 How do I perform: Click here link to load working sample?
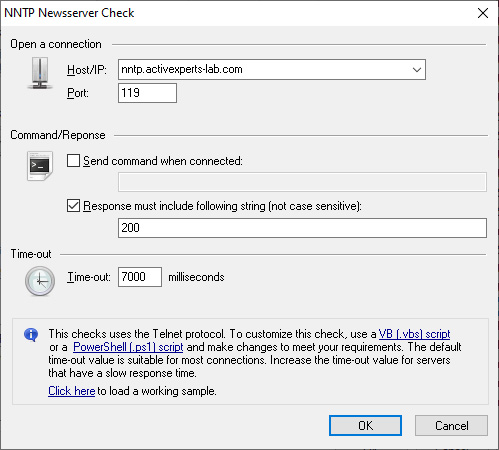[72, 391]
